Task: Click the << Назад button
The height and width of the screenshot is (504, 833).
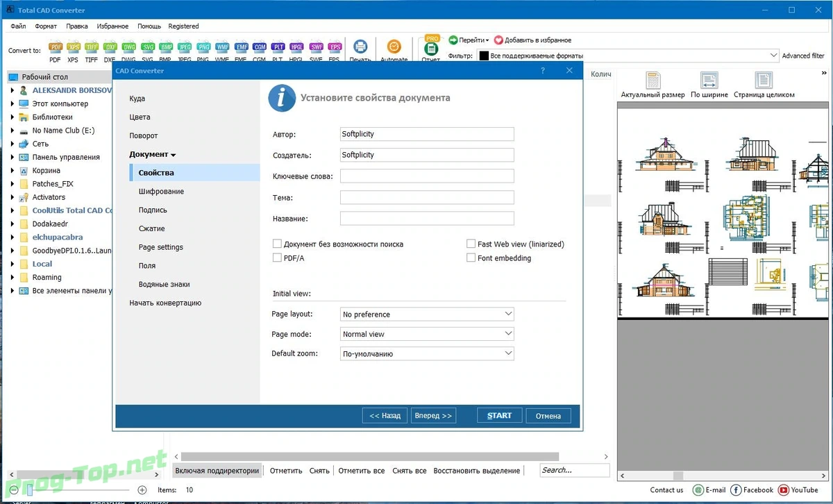Action: tap(385, 416)
